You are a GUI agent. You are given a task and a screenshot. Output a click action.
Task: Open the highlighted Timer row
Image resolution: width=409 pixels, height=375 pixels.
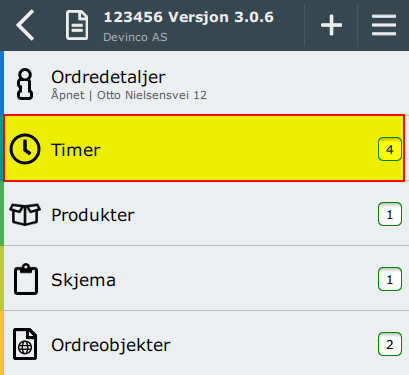[x=204, y=148]
